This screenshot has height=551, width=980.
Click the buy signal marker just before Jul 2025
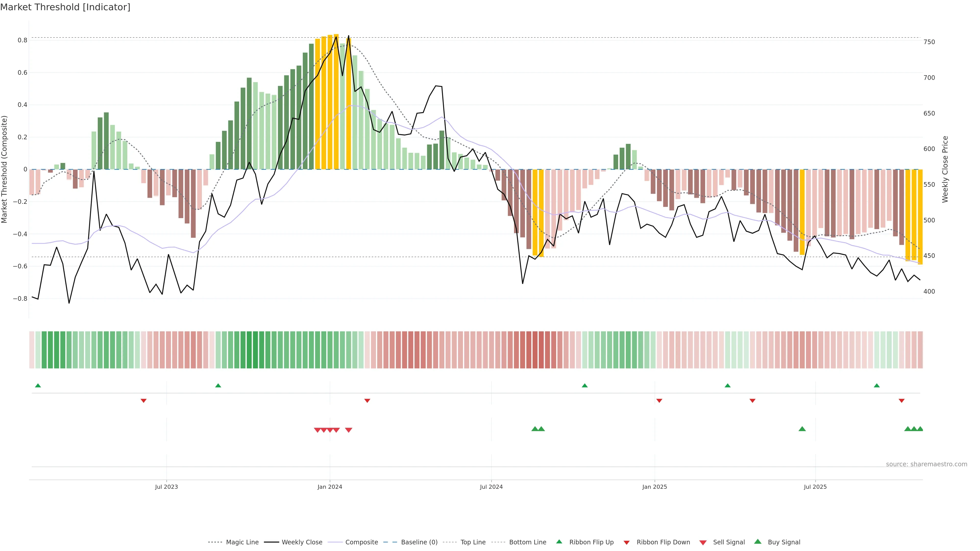point(802,429)
